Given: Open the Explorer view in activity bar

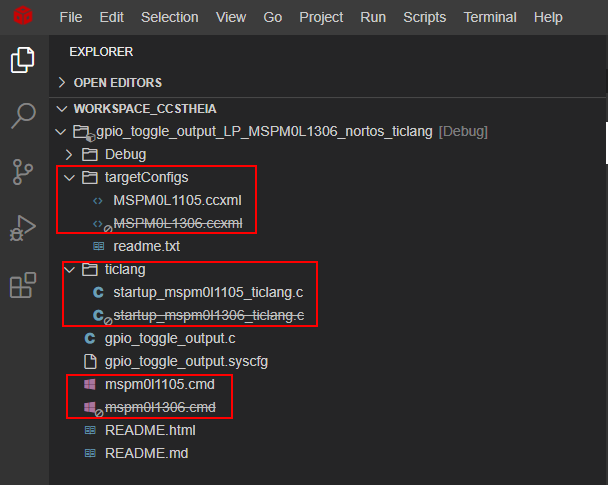Looking at the screenshot, I should (23, 62).
